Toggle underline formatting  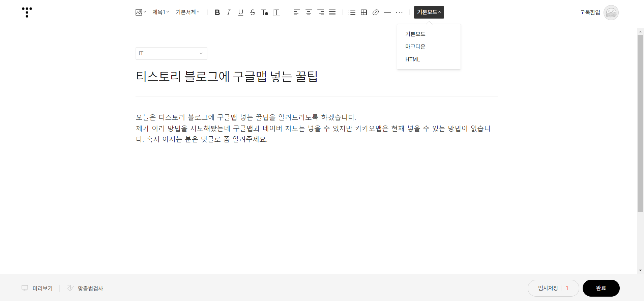click(241, 12)
